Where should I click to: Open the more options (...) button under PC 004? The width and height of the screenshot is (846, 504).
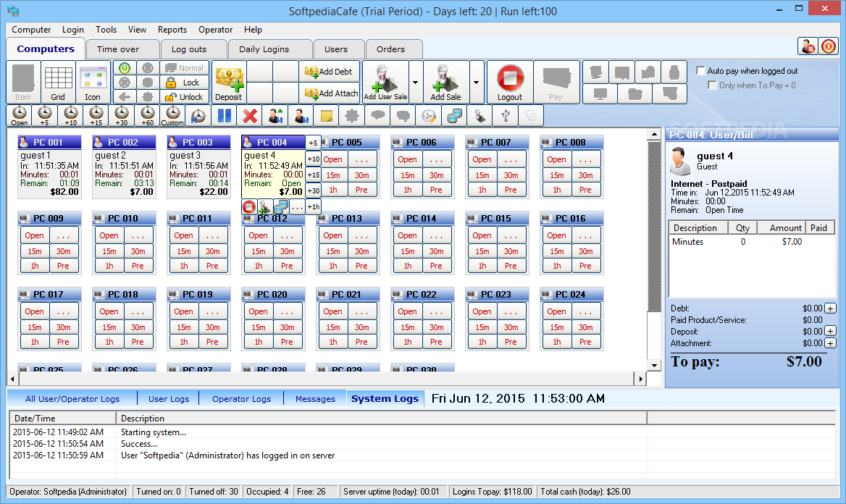coord(297,206)
